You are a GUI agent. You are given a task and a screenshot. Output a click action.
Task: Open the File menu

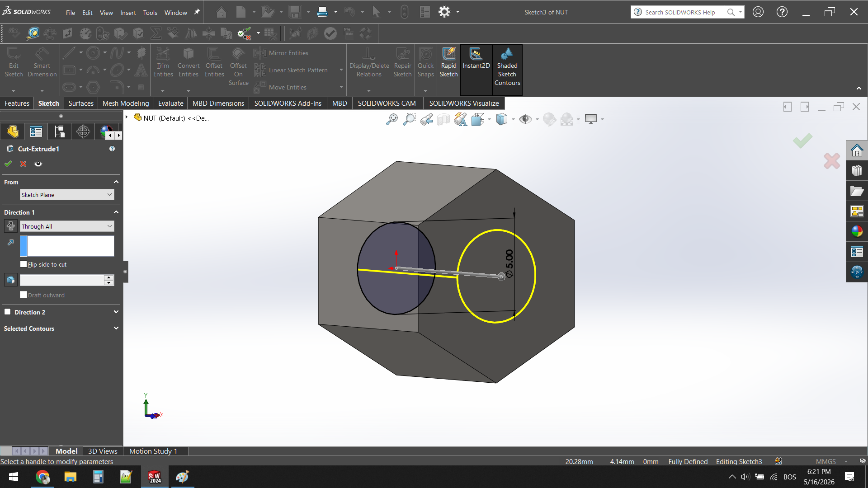[x=70, y=13]
